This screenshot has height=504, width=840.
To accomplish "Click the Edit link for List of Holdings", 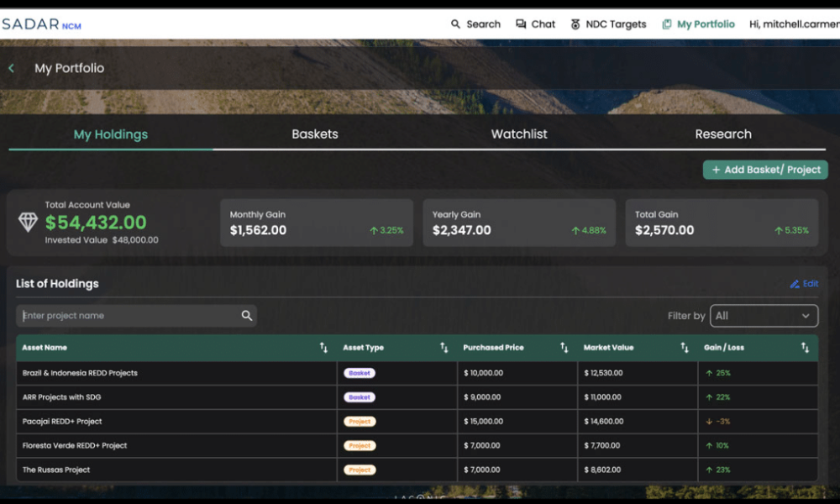I will [x=804, y=284].
